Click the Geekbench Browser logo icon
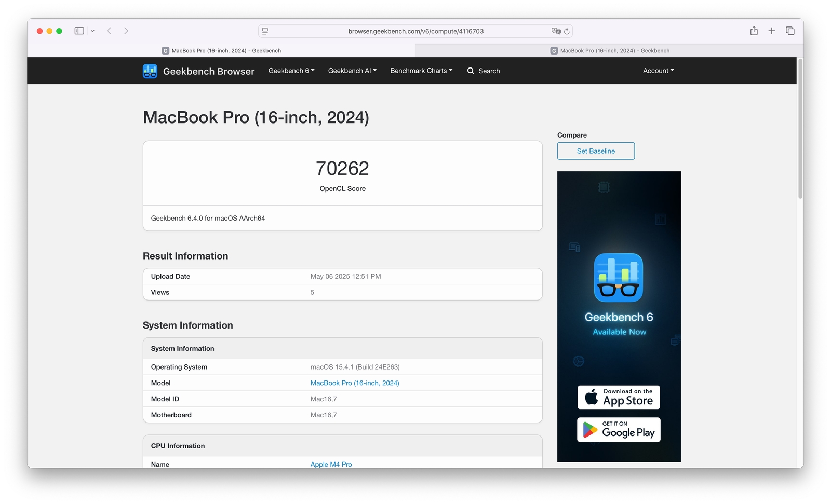Image resolution: width=831 pixels, height=504 pixels. 150,71
